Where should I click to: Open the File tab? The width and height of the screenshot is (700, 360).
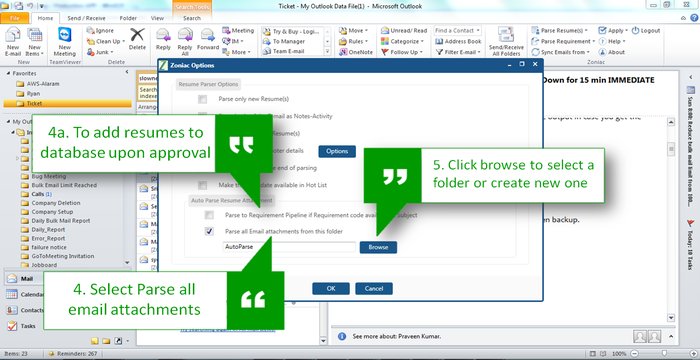pyautogui.click(x=15, y=18)
